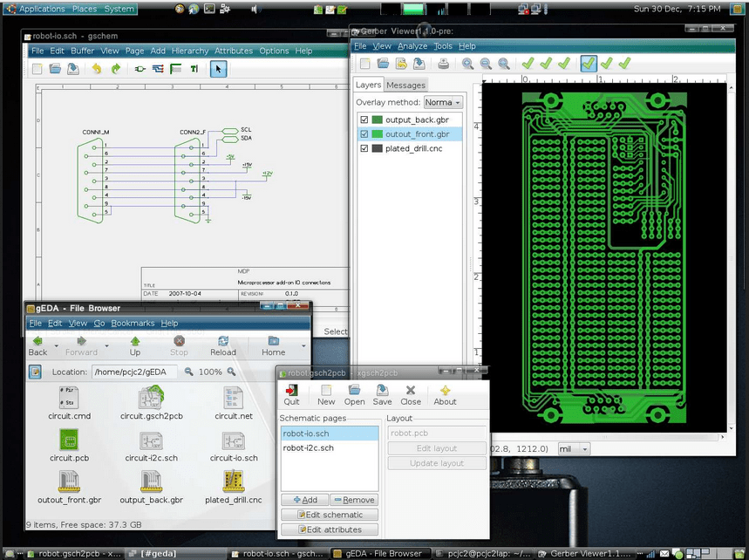Image resolution: width=749 pixels, height=560 pixels.
Task: Open the units dropdown showing mil
Action: 574,448
